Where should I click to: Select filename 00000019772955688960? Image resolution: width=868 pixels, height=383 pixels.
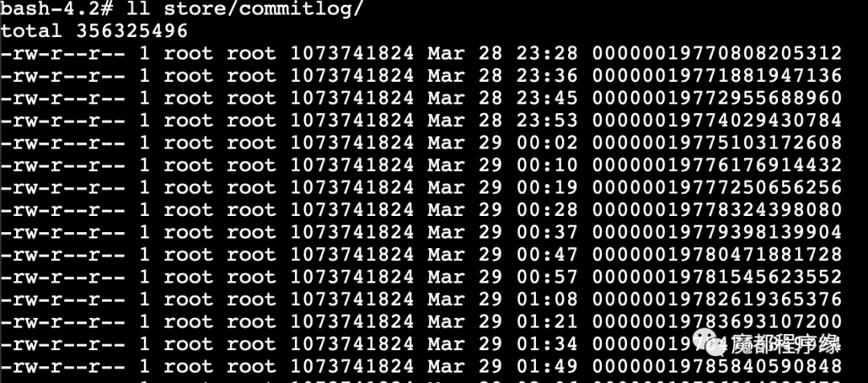[717, 98]
